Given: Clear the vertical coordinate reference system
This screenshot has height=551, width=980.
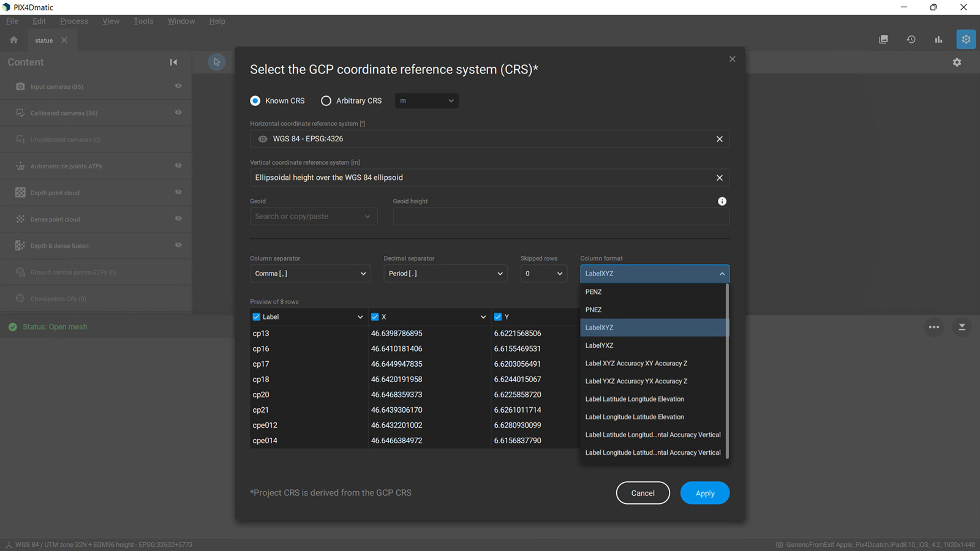Looking at the screenshot, I should coord(720,178).
